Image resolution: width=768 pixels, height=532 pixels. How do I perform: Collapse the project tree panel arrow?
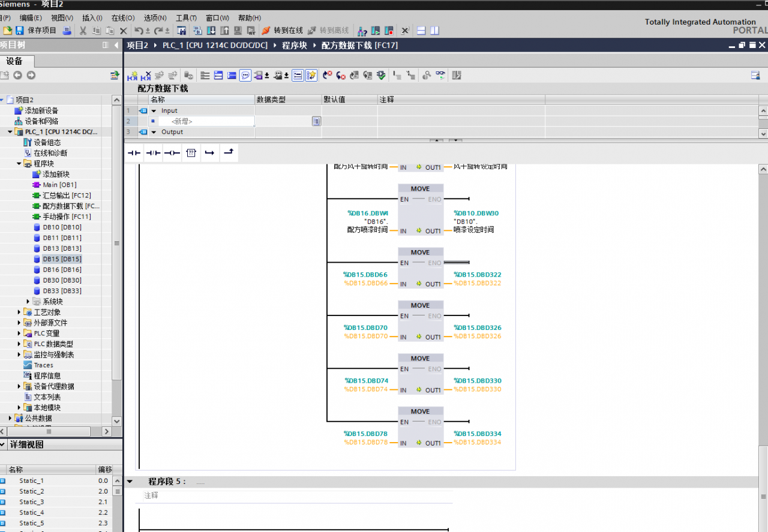(116, 45)
